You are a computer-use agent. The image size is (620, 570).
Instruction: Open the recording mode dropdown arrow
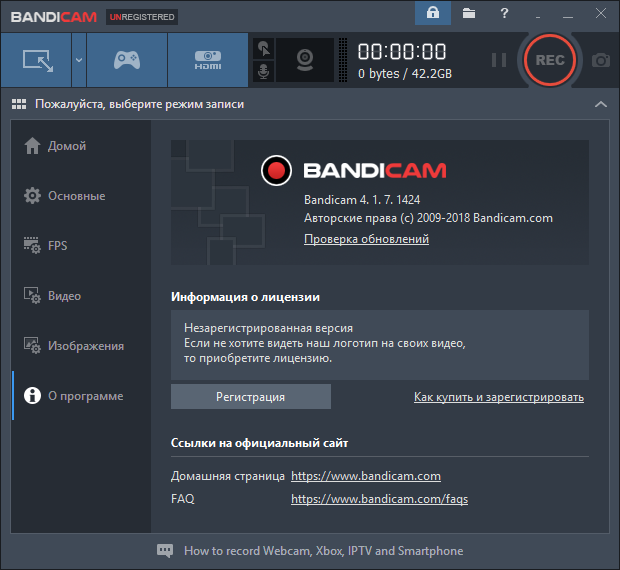click(x=78, y=60)
